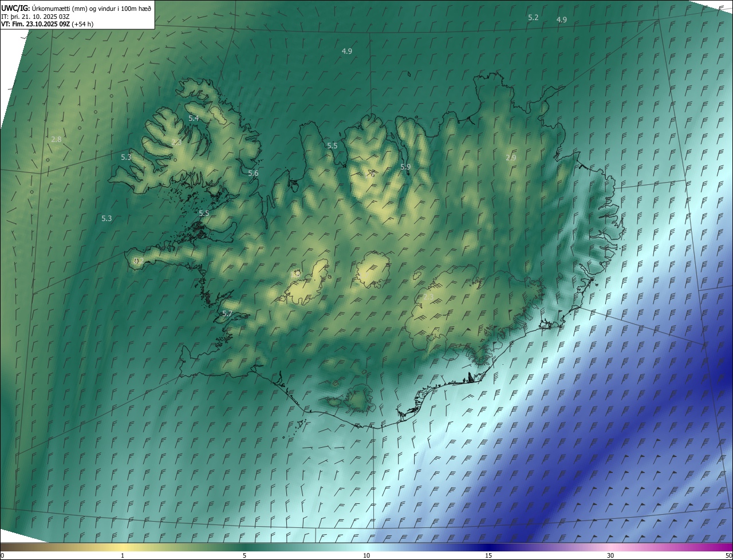Click the 2.8 value over the western sea
The image size is (733, 560).
56,139
